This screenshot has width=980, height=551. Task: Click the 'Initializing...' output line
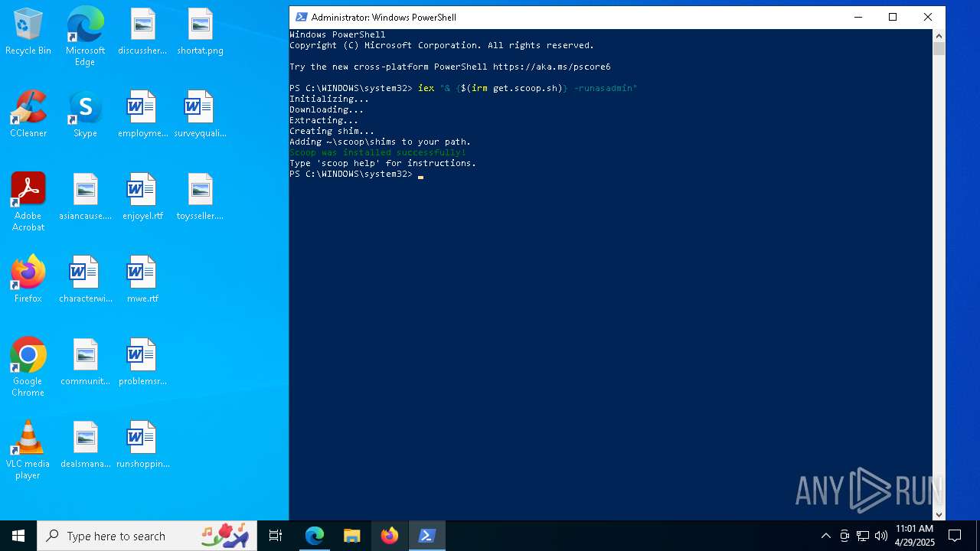(x=329, y=99)
